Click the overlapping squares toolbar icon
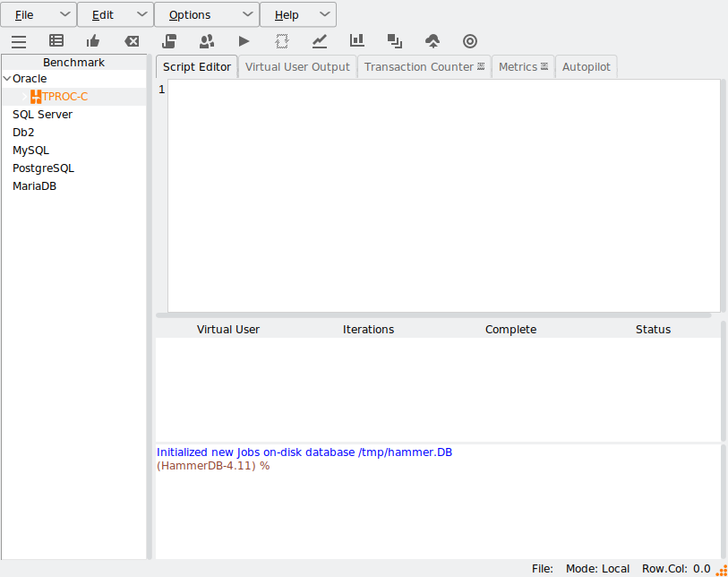 [x=395, y=41]
